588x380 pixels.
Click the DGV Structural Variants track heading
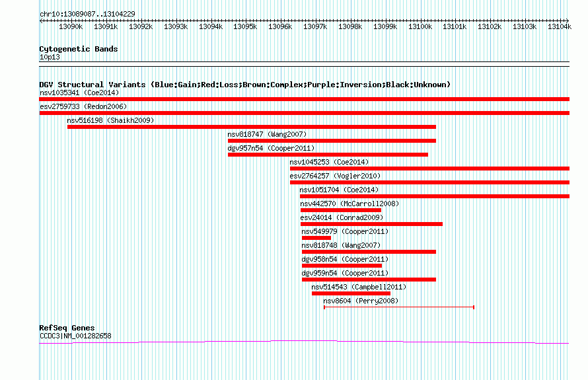point(244,85)
